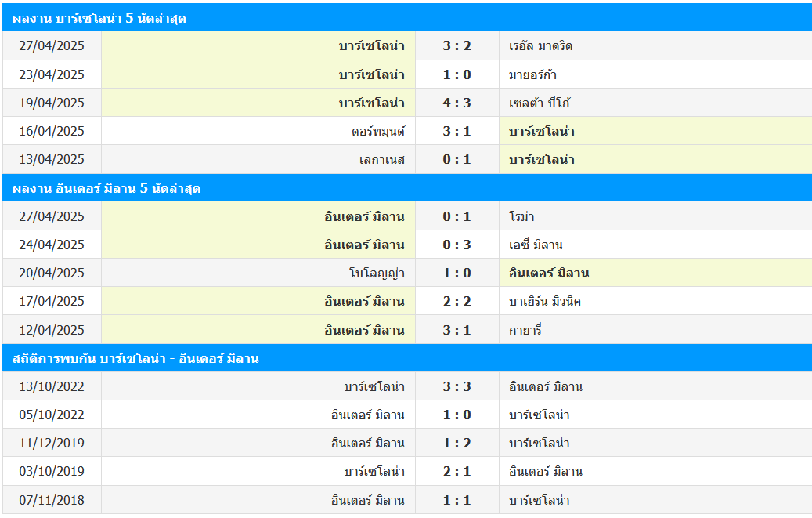Click date 03/10/2019 row cell

coord(52,471)
